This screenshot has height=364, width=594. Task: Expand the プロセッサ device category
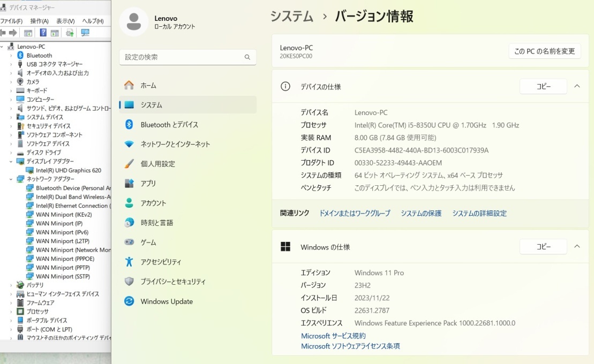pos(11,312)
